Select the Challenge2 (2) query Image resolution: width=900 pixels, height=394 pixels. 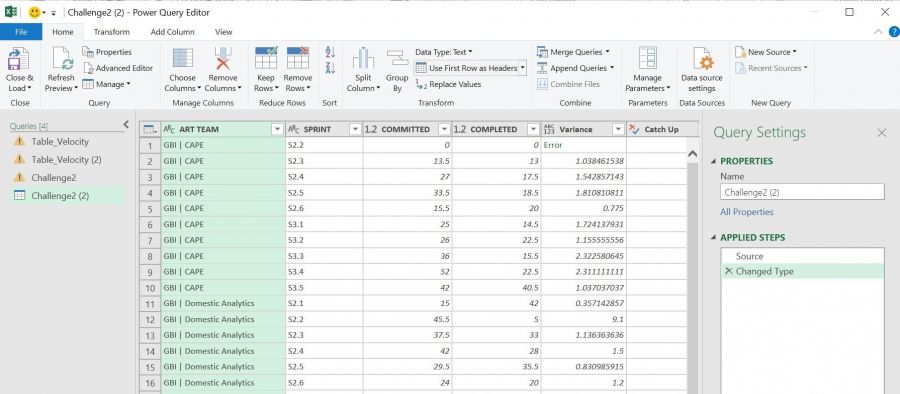click(x=68, y=195)
